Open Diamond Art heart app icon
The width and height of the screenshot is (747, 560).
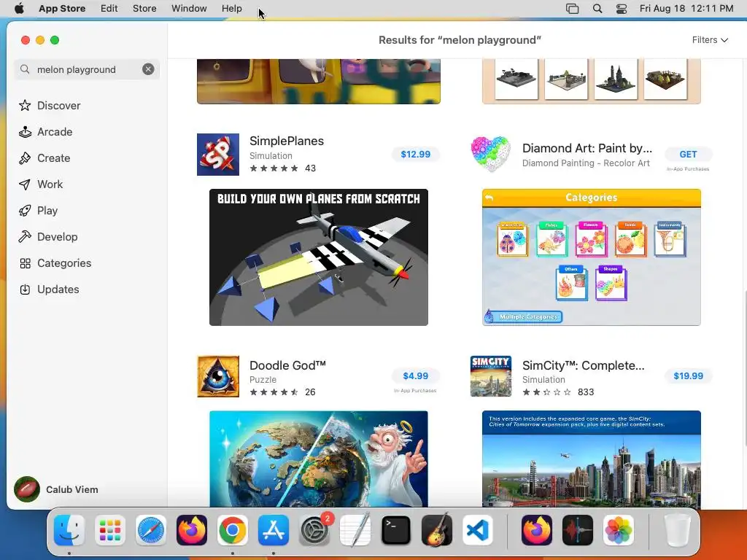[491, 155]
